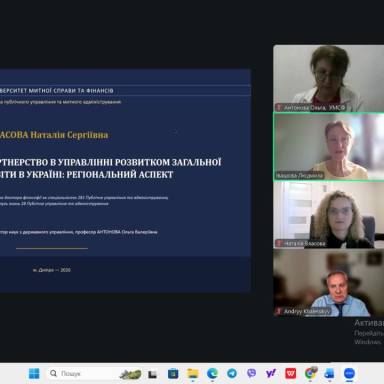Open the taskbar icon between Chrome and Zoom

pyautogui.click(x=329, y=374)
